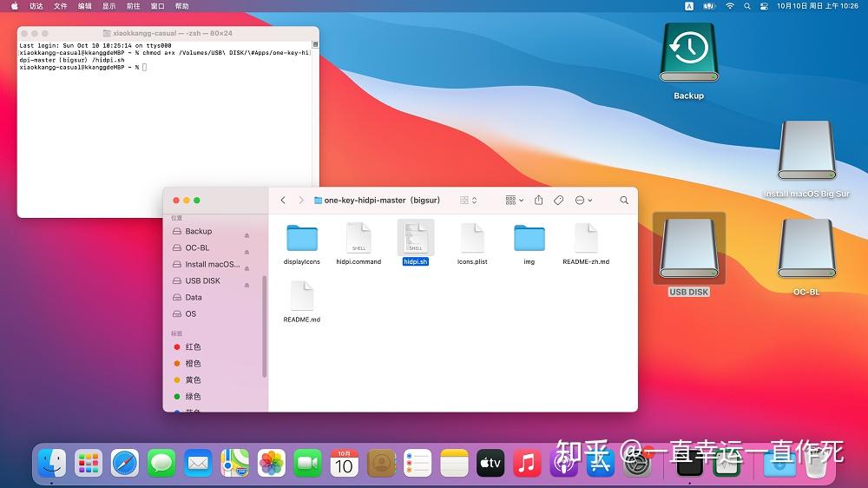The width and height of the screenshot is (868, 488).
Task: Open the group-by options dropdown
Action: pos(514,200)
